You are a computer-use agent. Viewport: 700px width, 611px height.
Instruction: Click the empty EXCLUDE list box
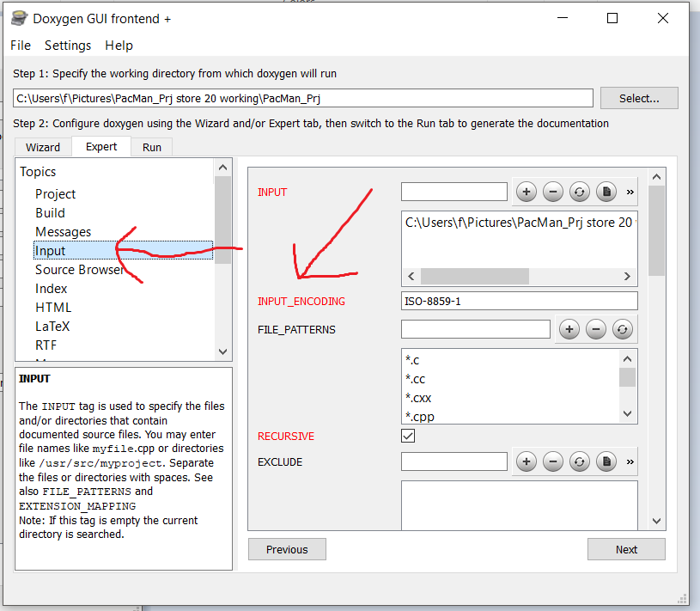(519, 505)
